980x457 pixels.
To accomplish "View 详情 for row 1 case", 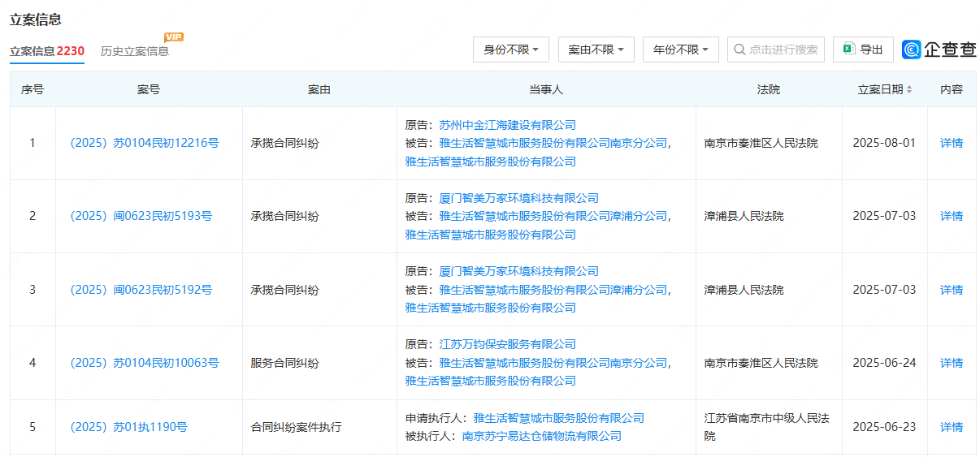I will coord(951,143).
